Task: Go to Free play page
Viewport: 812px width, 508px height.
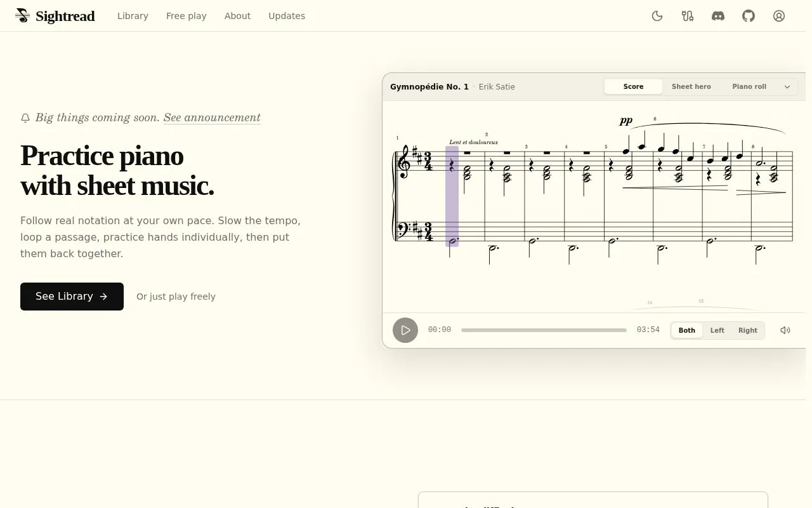Action: pyautogui.click(x=187, y=16)
